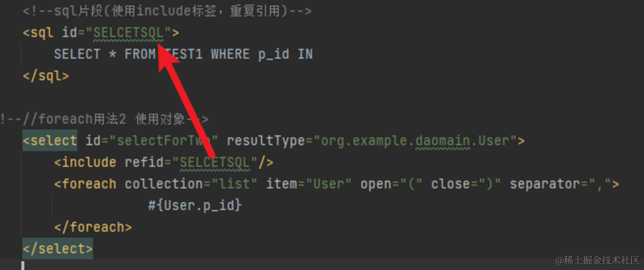Click the closing </select> tag

[x=57, y=248]
